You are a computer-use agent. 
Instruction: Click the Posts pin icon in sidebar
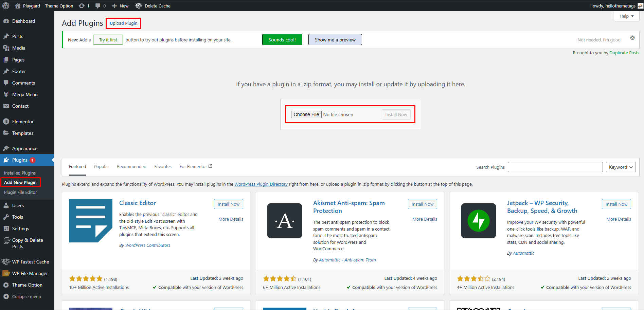[x=6, y=36]
